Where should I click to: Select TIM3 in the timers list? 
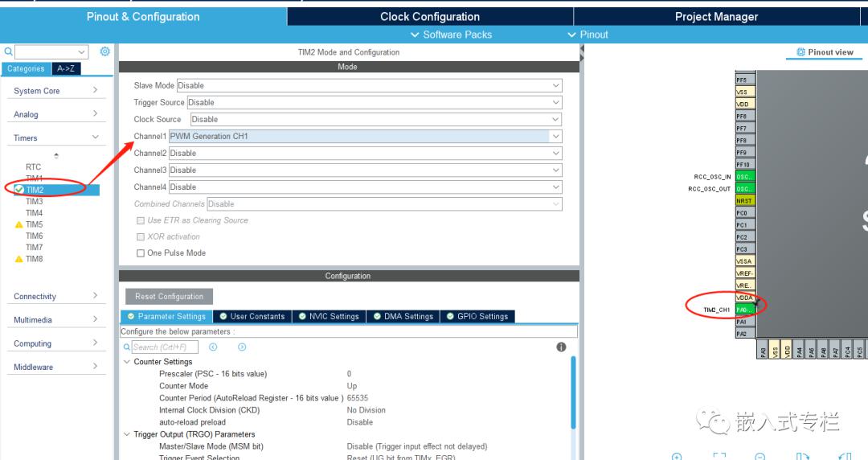(x=35, y=201)
